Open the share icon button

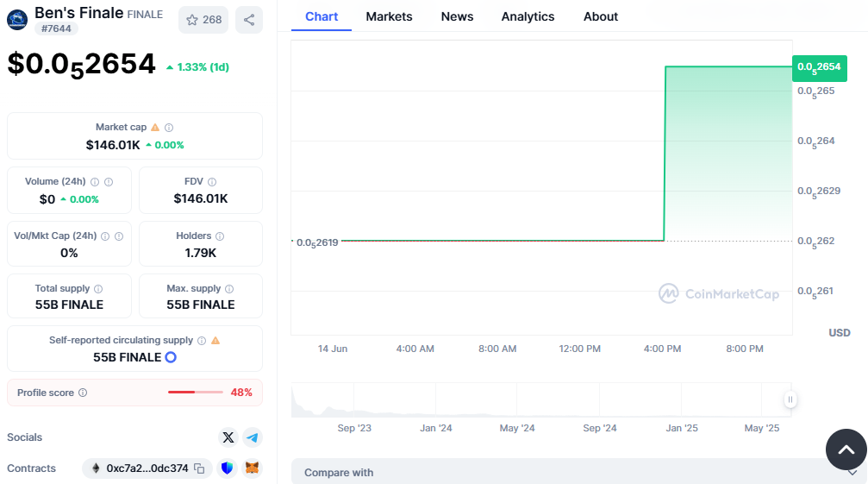point(249,20)
